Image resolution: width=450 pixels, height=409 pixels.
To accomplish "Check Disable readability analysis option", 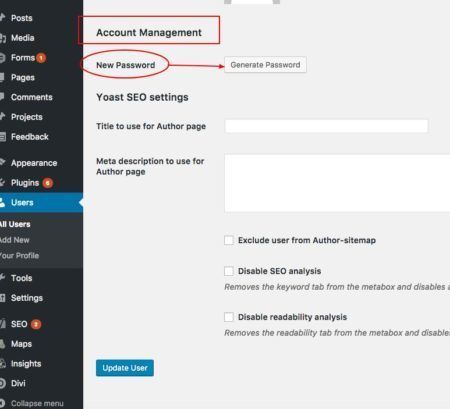I will click(229, 317).
